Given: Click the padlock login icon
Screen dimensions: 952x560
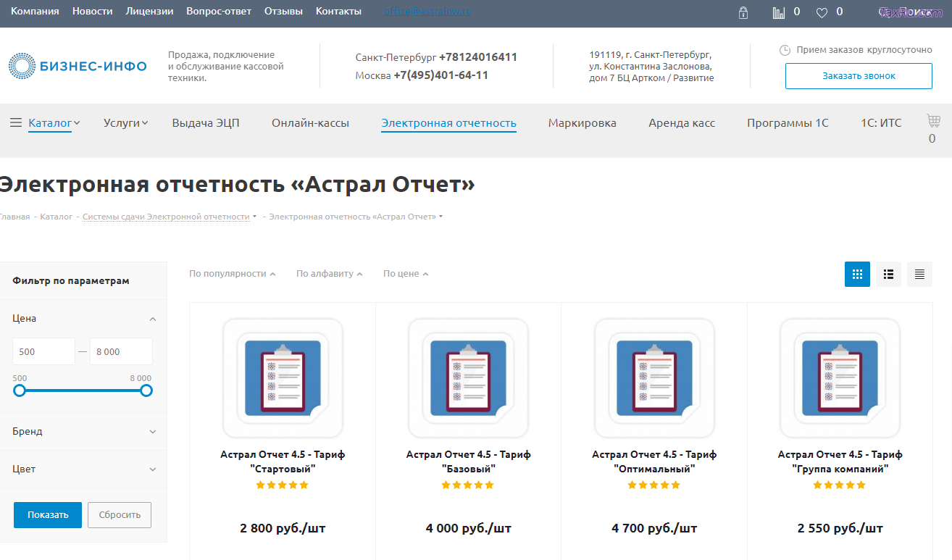Looking at the screenshot, I should [x=743, y=12].
